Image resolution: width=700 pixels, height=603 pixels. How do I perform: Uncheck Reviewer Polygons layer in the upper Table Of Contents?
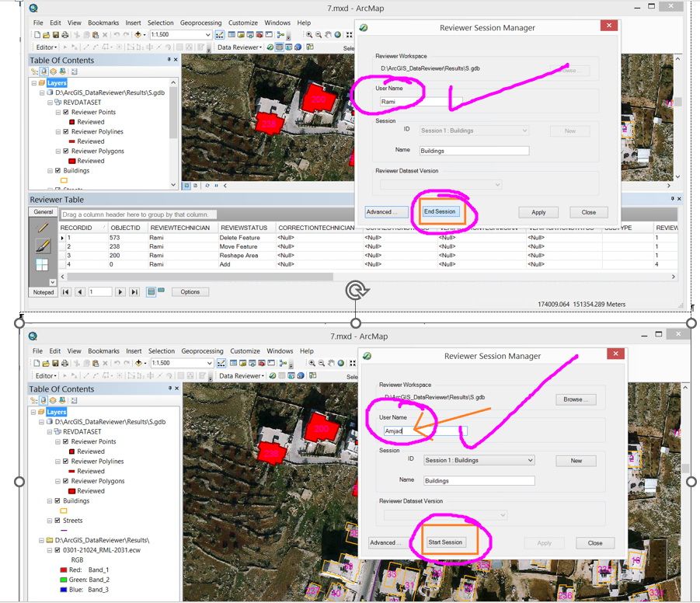pyautogui.click(x=66, y=152)
